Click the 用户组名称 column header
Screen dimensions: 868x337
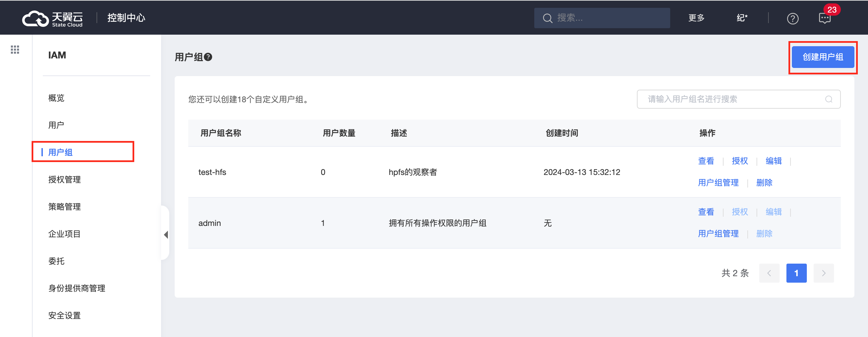(x=221, y=133)
